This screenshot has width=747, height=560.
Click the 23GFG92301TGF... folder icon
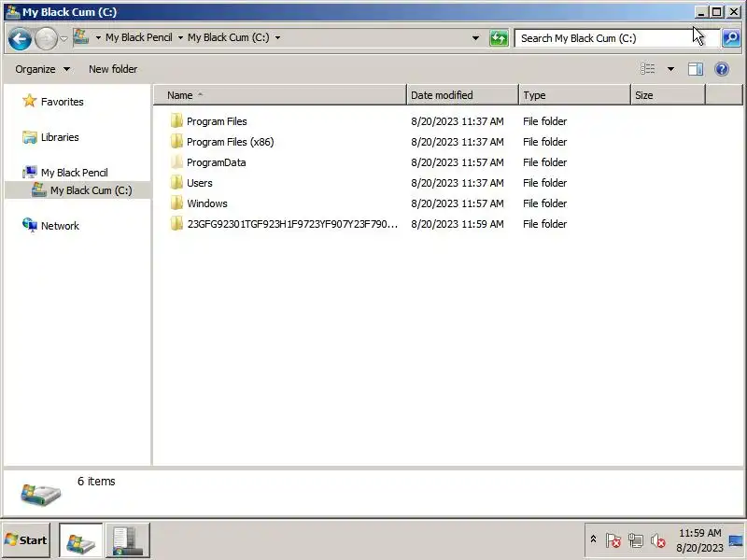pos(176,223)
